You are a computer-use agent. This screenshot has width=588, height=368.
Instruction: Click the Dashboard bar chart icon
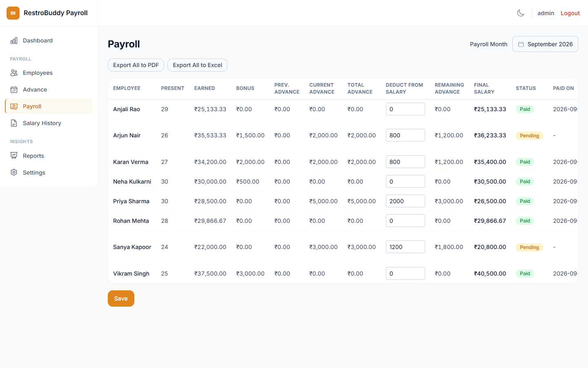click(x=14, y=40)
